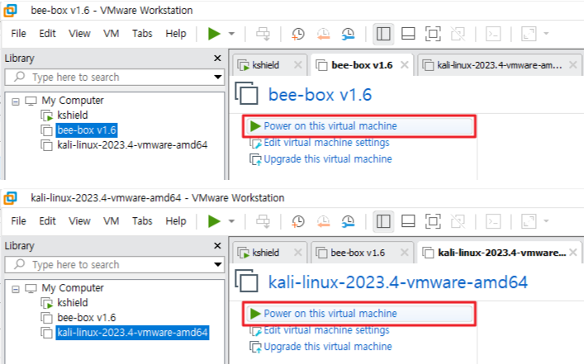Enter full screen mode icon in bee-box window
Viewport: 588px width, 364px height.
433,34
